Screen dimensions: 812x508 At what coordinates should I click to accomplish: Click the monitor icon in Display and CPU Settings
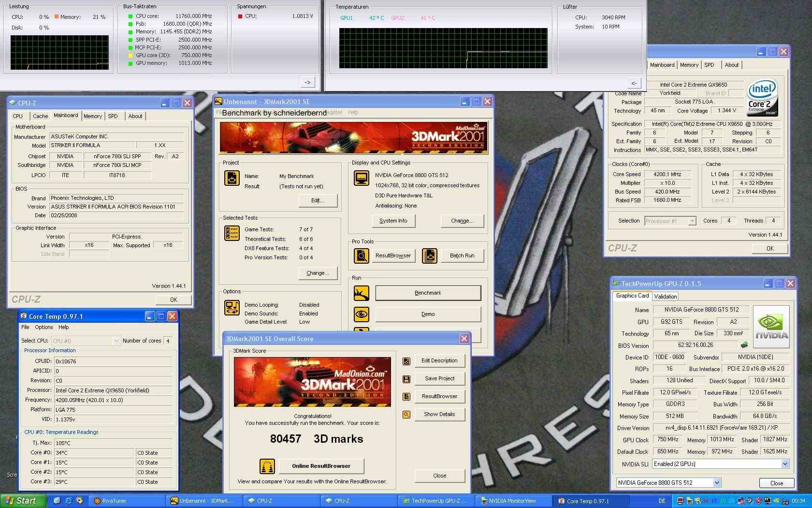(362, 179)
